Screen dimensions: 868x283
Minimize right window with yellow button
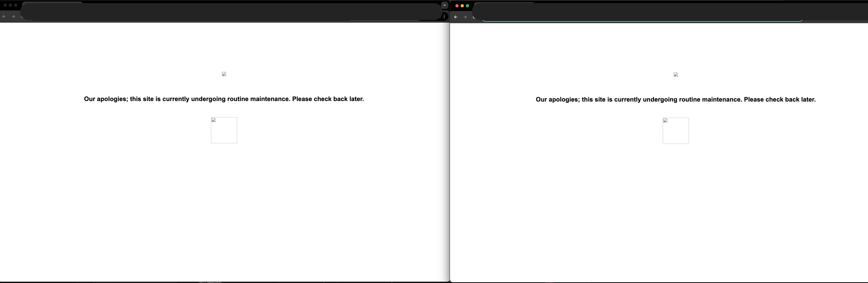tap(462, 6)
